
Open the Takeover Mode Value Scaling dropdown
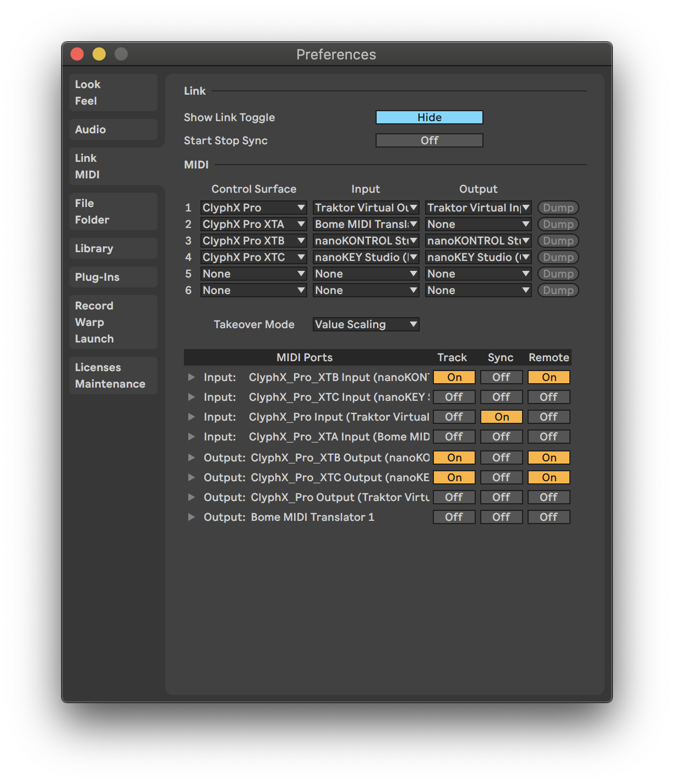tap(366, 324)
